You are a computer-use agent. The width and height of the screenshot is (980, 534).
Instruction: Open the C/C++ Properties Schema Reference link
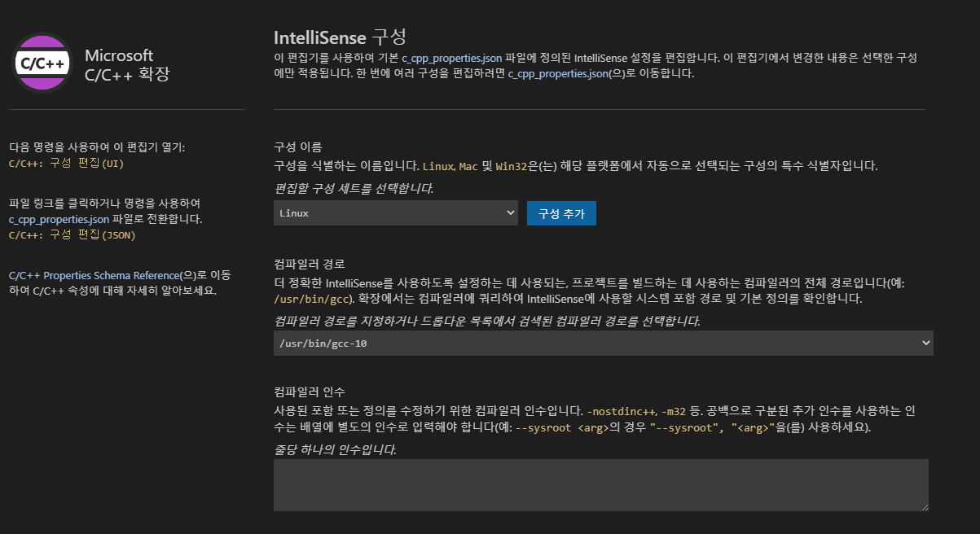click(x=93, y=275)
